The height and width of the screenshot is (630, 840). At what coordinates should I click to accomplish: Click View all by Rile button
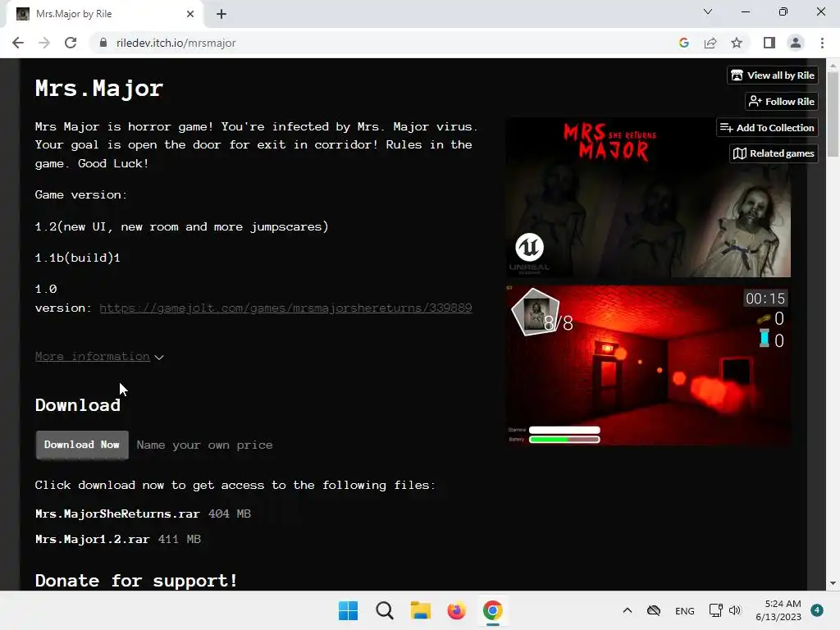pos(773,75)
